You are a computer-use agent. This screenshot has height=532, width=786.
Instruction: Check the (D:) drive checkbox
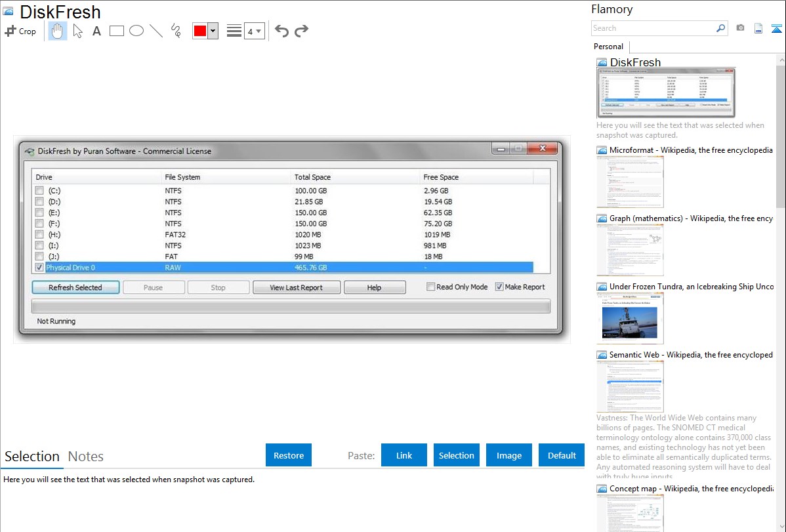pos(39,201)
